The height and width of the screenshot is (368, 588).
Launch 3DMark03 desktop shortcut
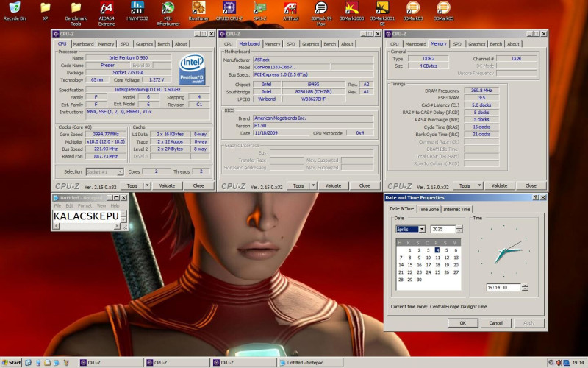point(413,11)
